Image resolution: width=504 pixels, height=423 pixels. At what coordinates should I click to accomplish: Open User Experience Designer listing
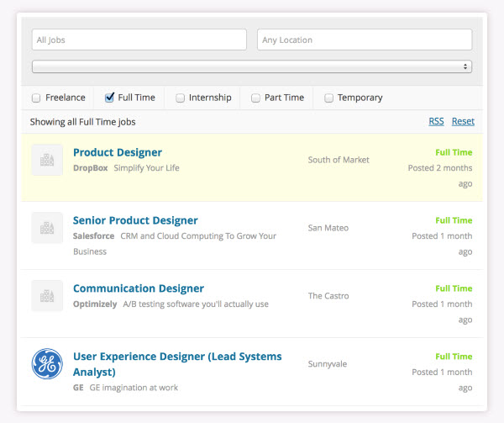(177, 364)
